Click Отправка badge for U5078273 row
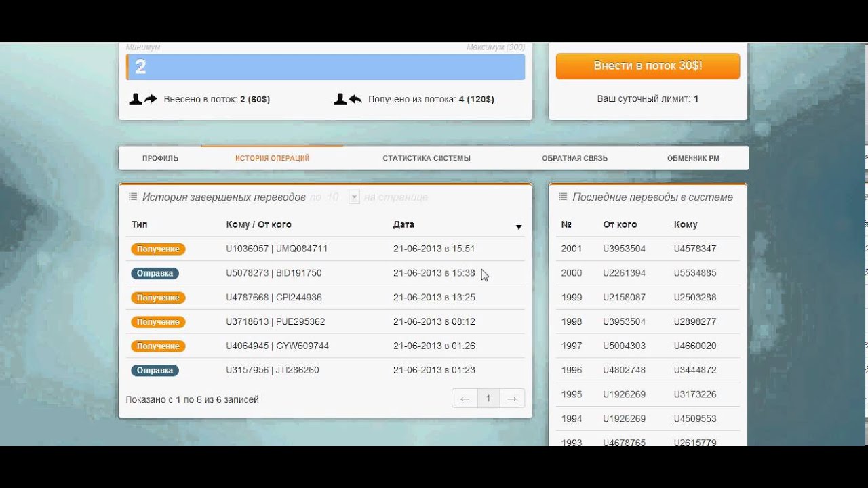This screenshot has height=488, width=868. click(x=155, y=273)
